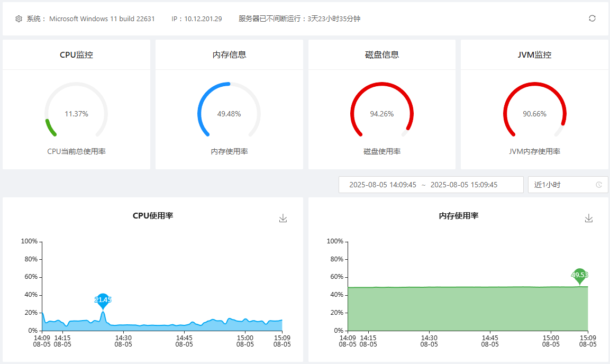Select the 磁盘信息 panel title
The image size is (610, 364).
[x=381, y=54]
